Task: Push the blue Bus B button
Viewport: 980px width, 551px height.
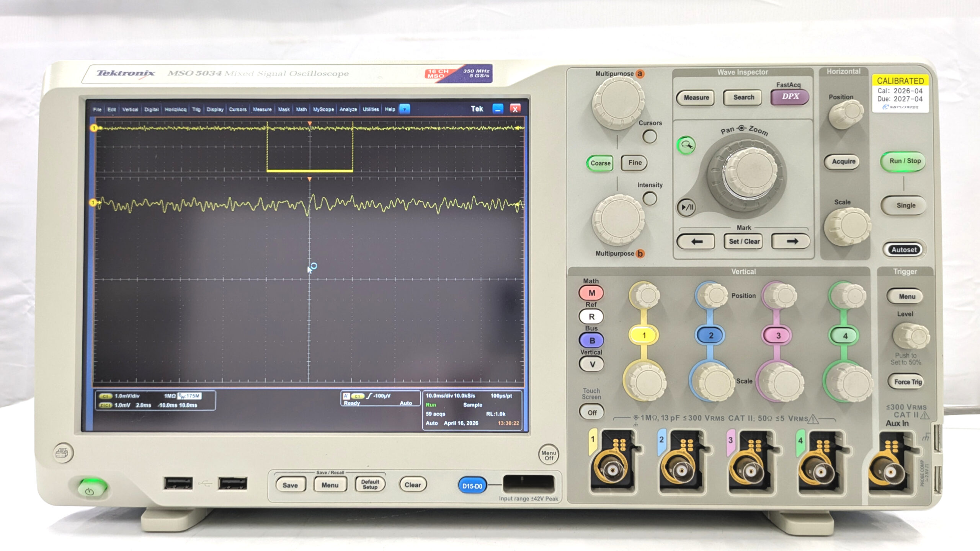Action: pos(591,341)
